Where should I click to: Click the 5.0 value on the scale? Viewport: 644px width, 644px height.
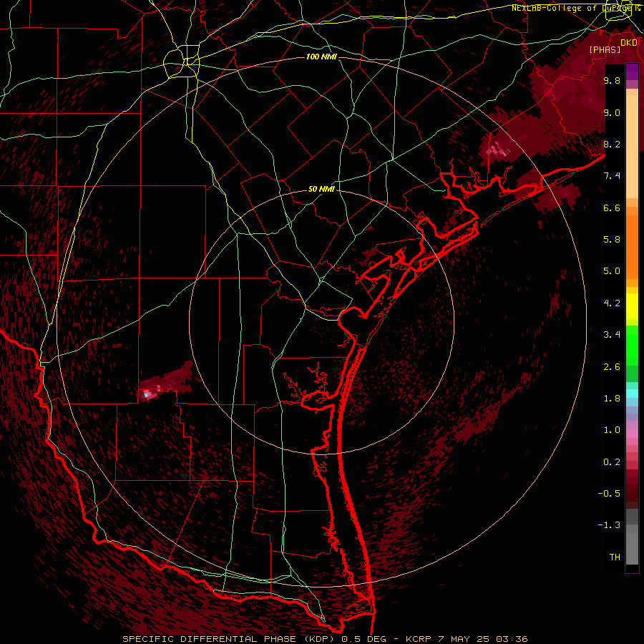(612, 271)
